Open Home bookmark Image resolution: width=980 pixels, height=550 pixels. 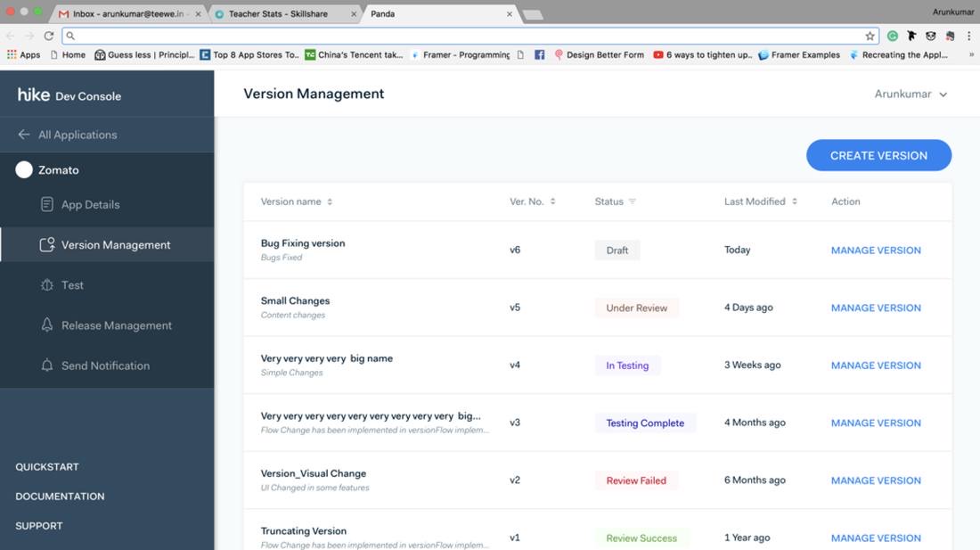point(68,55)
